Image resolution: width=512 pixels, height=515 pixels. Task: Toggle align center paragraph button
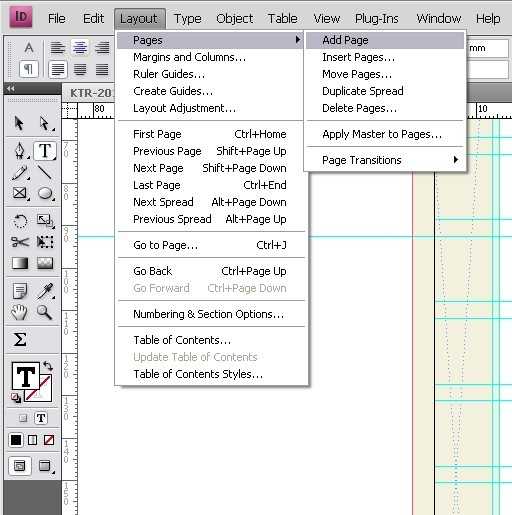[80, 48]
